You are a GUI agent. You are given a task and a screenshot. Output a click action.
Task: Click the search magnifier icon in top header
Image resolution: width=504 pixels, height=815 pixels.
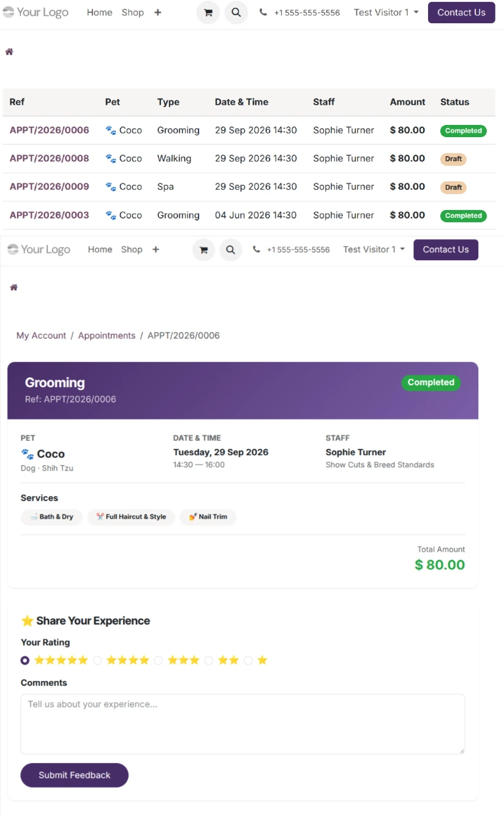(x=236, y=12)
